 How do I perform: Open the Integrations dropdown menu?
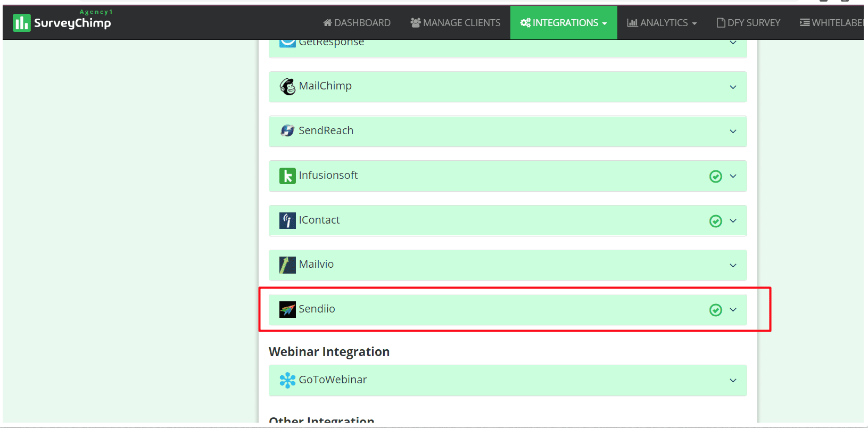pos(563,23)
